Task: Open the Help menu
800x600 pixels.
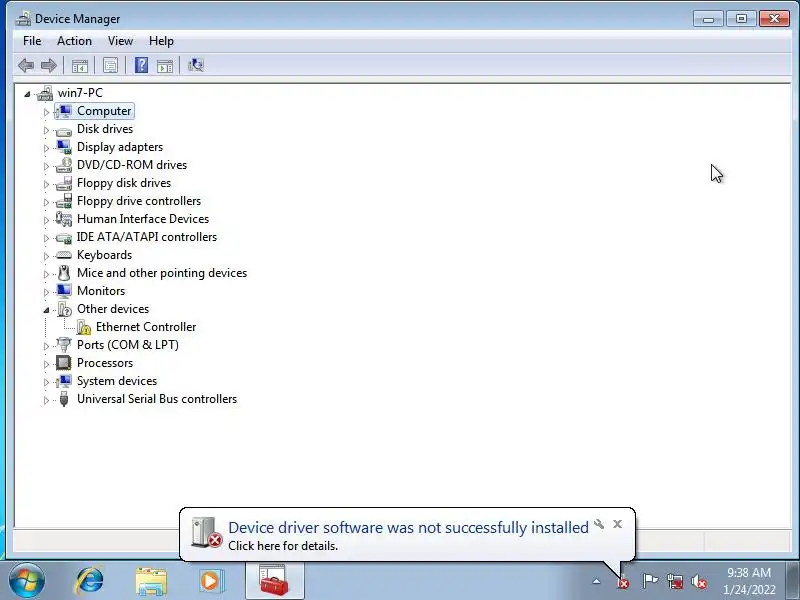Action: [x=161, y=41]
